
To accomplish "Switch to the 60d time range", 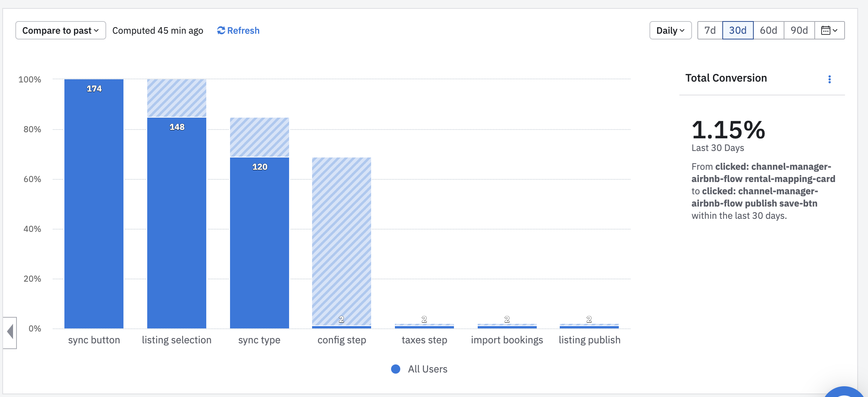I will (768, 30).
